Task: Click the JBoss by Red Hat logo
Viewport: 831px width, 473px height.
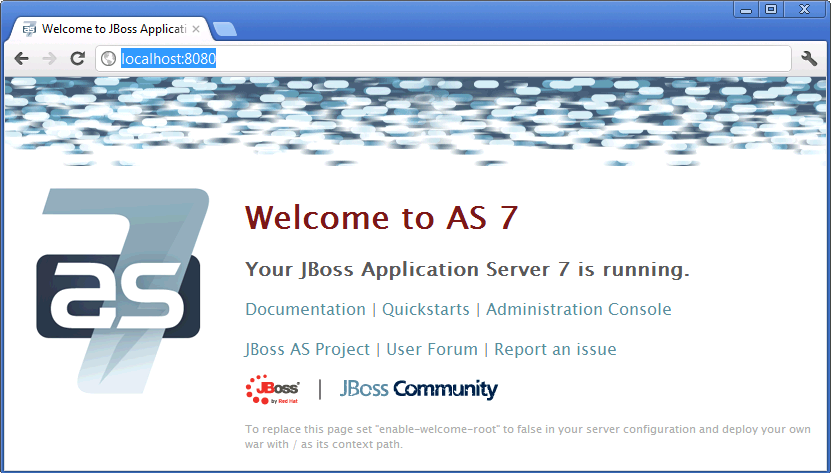Action: (x=273, y=389)
